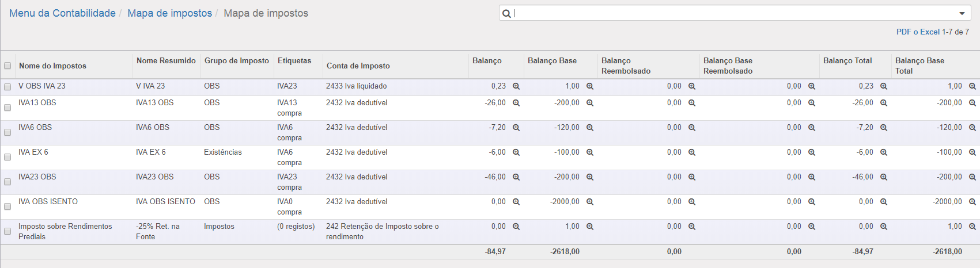Expand the search options dropdown arrow
980x268 pixels.
(962, 13)
